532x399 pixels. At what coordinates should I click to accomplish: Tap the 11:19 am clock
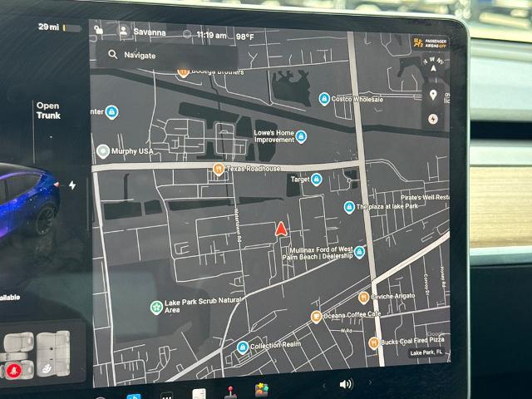click(211, 35)
